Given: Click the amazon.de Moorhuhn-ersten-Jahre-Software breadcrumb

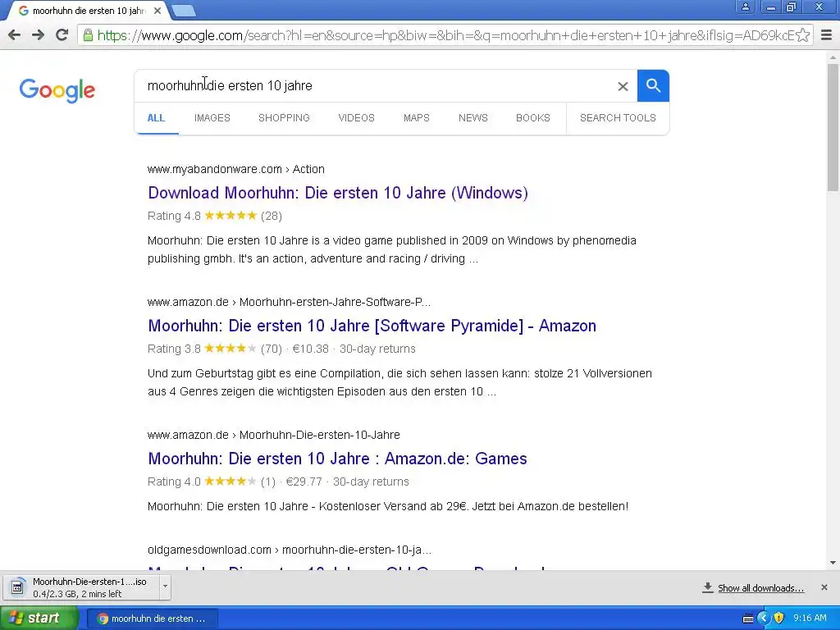Looking at the screenshot, I should click(289, 302).
